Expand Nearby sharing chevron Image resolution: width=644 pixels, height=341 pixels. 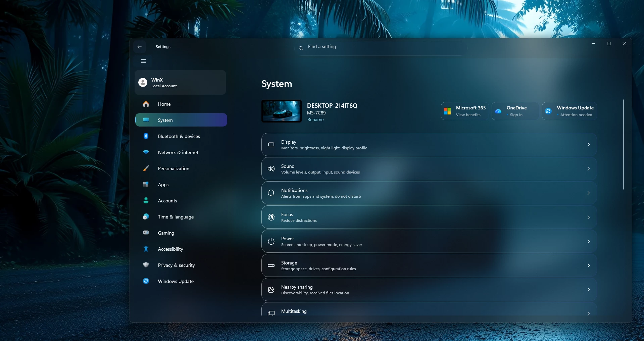pos(589,290)
